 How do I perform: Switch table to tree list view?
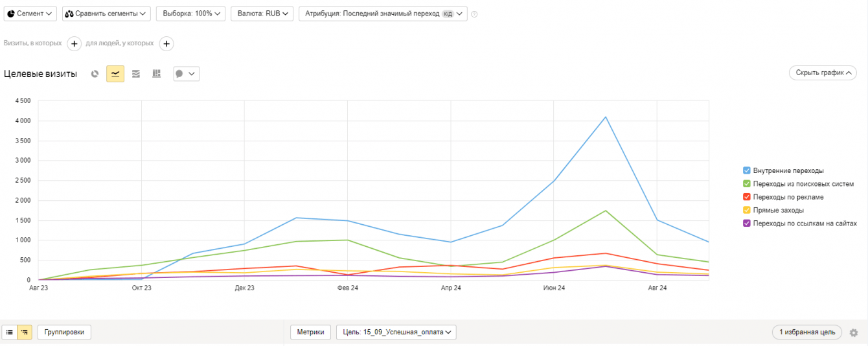pos(25,332)
